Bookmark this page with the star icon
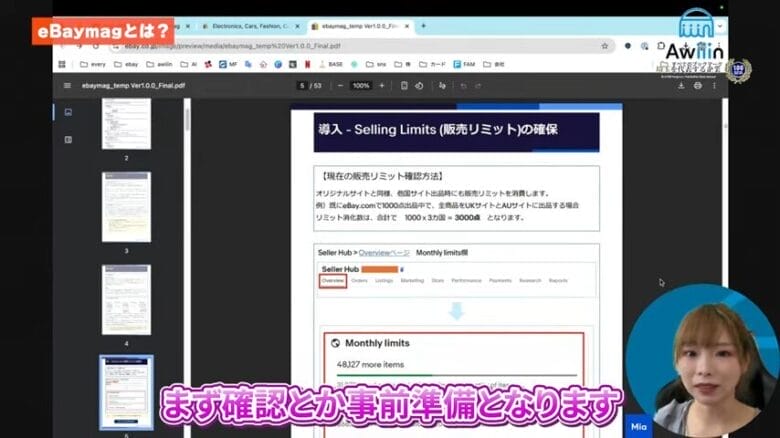 coord(605,46)
